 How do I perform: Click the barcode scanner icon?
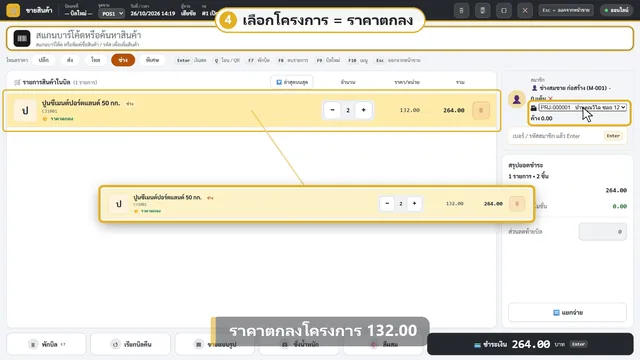click(x=22, y=38)
